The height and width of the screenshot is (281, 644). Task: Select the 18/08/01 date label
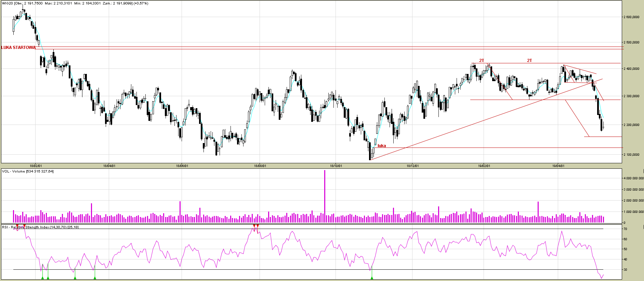260,166
